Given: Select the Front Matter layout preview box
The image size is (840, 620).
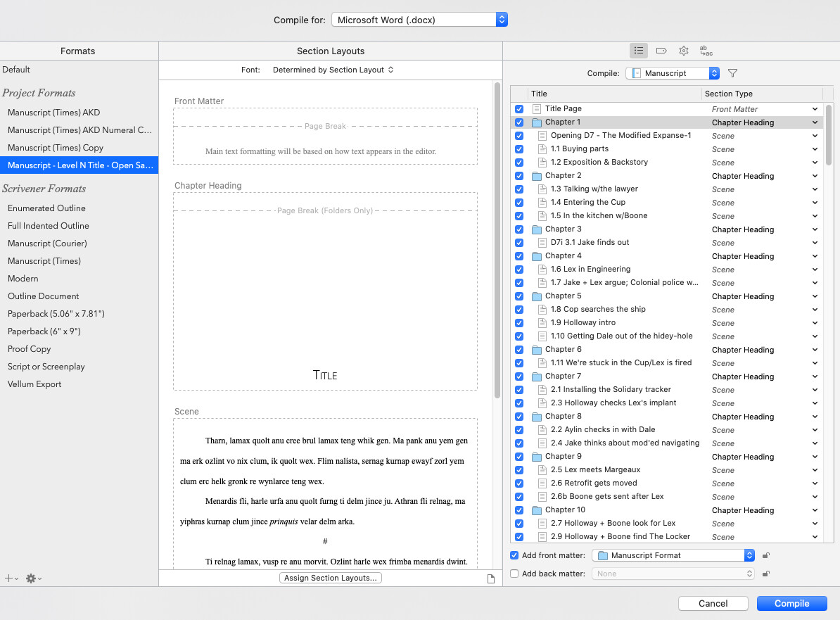Looking at the screenshot, I should click(325, 136).
